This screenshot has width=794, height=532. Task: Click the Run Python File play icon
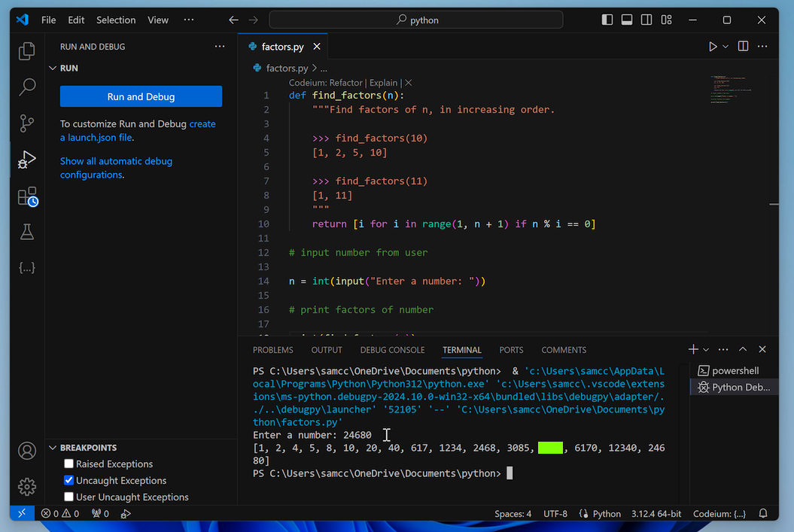[712, 47]
